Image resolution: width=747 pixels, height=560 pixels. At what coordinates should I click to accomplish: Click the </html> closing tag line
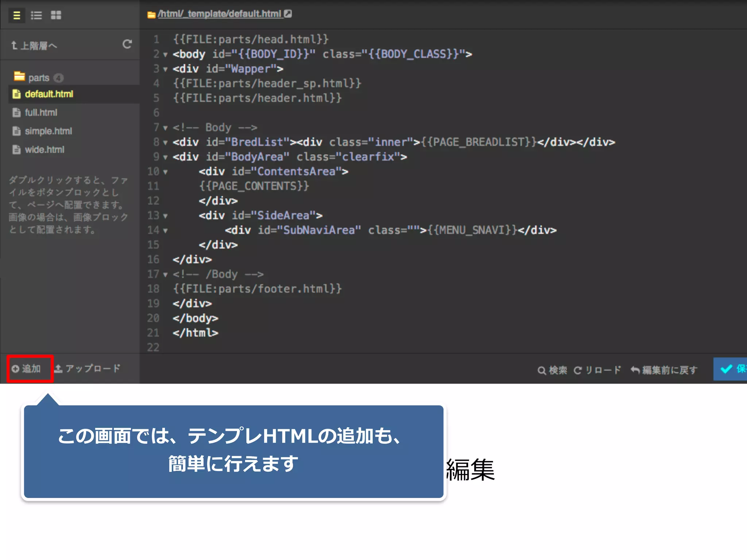click(196, 333)
